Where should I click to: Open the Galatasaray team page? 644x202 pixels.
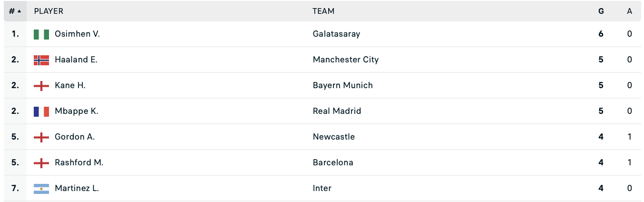(336, 34)
